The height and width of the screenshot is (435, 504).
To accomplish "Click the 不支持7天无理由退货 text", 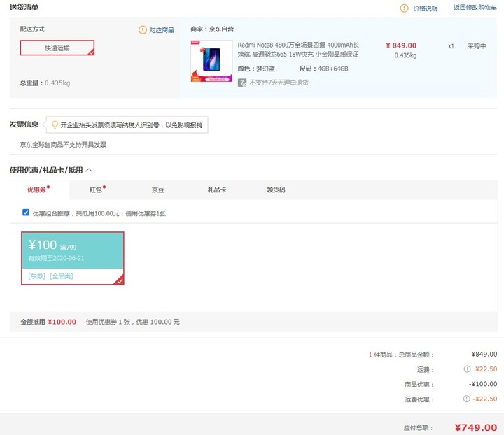I will click(x=279, y=83).
